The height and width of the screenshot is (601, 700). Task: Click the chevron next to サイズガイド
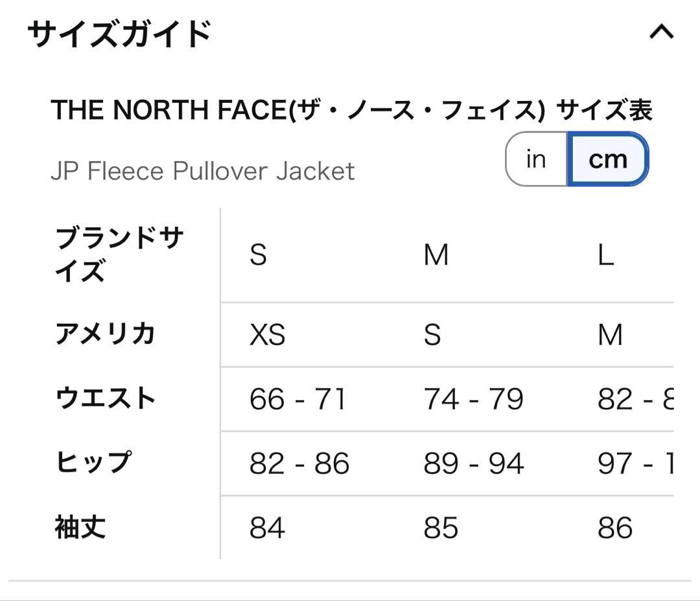661,31
